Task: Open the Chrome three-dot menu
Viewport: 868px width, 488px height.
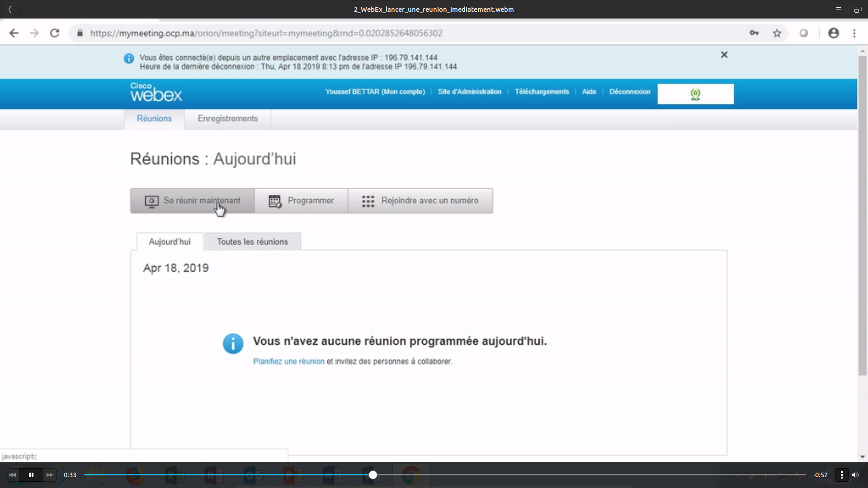Action: tap(854, 33)
